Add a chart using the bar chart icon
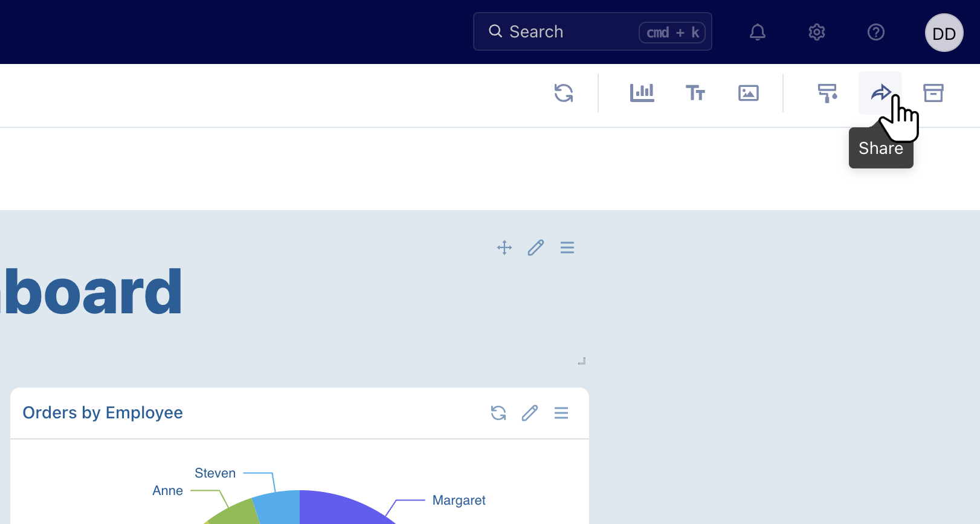The width and height of the screenshot is (980, 524). click(x=642, y=93)
